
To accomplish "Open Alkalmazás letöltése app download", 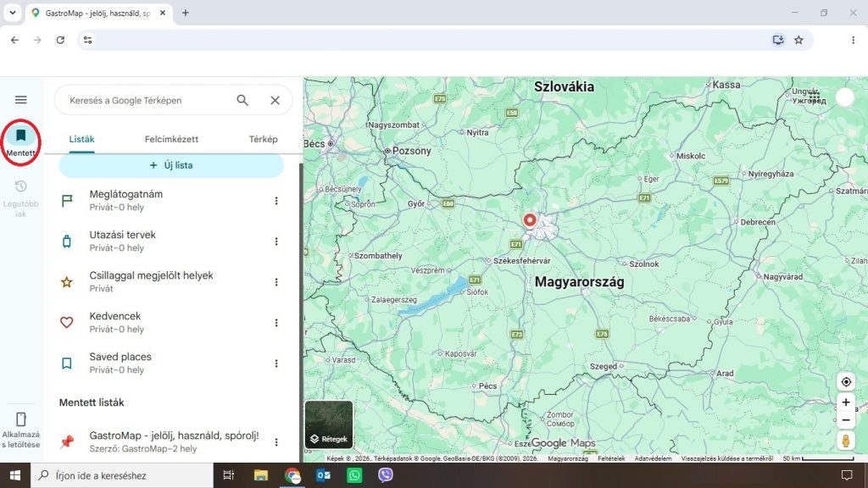I will click(20, 430).
